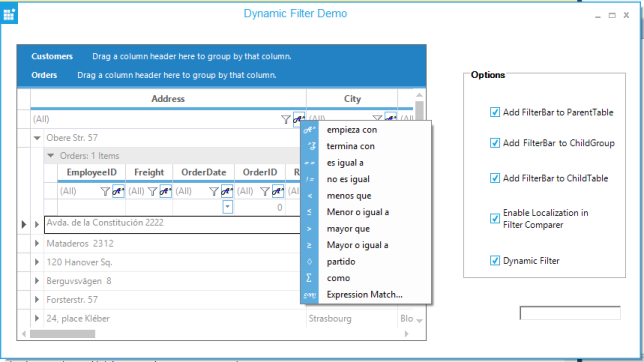This screenshot has height=362, width=644.
Task: Click the City column filter funnel icon
Action: [x=377, y=119]
